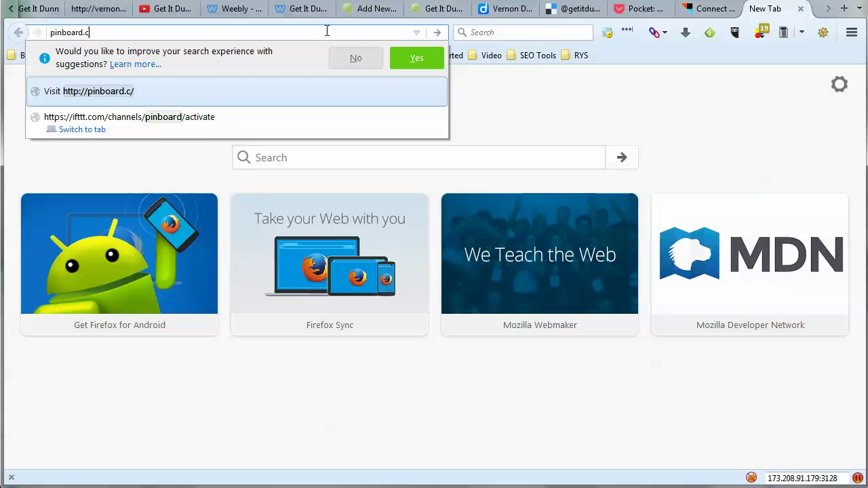
Task: Open the Firefox hamburger menu
Action: [852, 33]
